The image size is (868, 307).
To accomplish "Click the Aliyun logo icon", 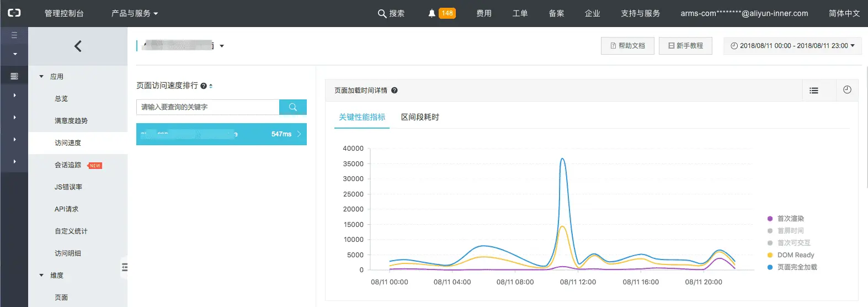I will point(14,13).
